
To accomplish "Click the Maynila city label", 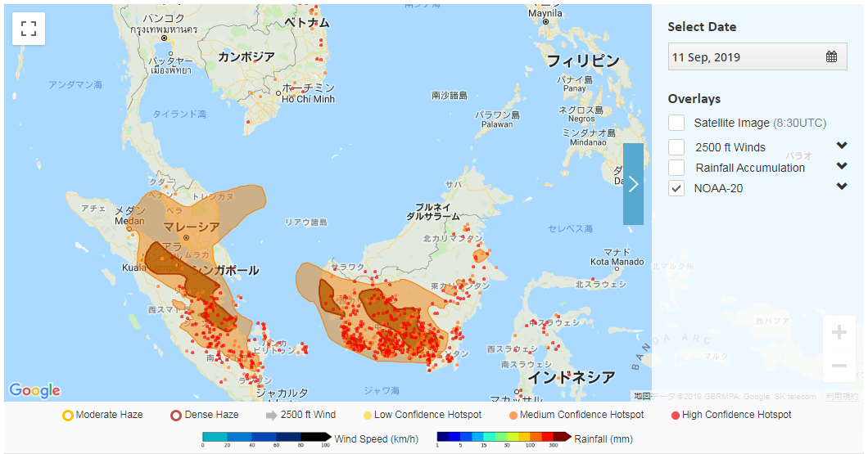I will pos(545,13).
